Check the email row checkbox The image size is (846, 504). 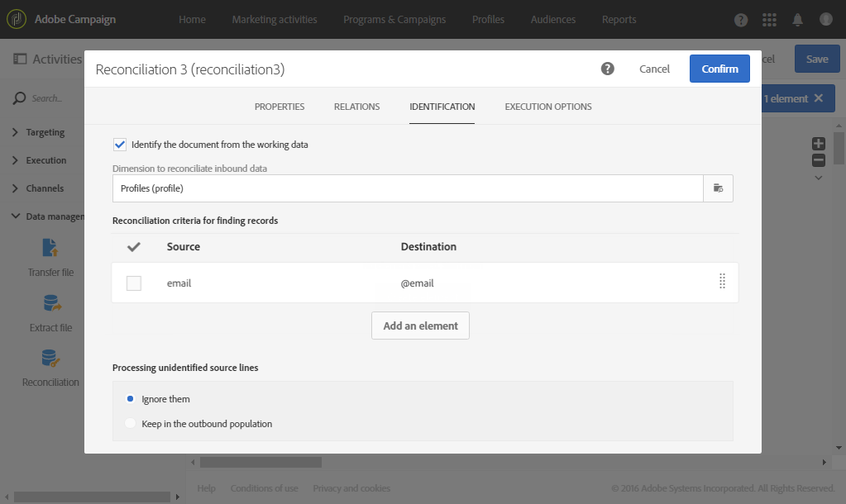tap(134, 283)
